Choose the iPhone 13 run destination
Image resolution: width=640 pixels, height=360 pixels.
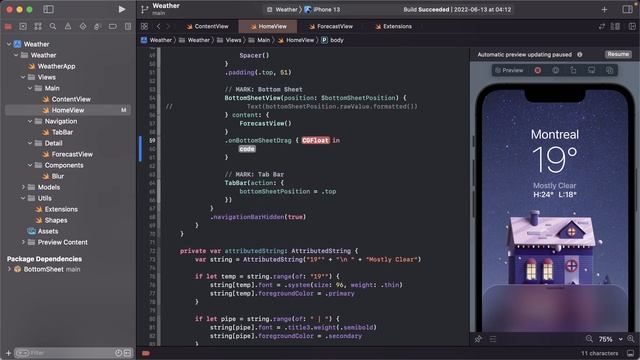tap(322, 9)
